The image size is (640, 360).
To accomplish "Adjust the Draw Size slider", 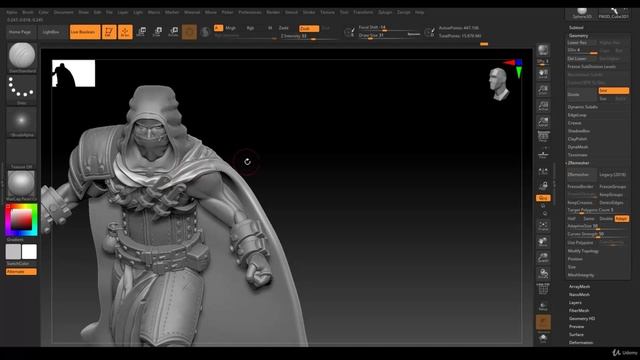I will tap(389, 36).
